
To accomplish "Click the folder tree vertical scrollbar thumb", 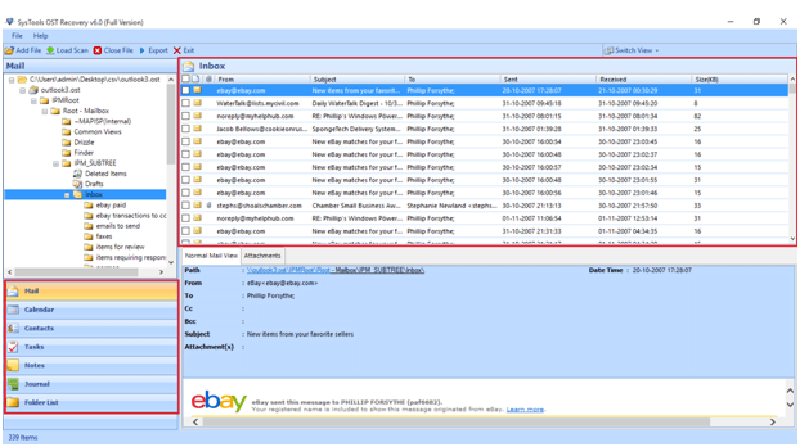I will (x=170, y=125).
